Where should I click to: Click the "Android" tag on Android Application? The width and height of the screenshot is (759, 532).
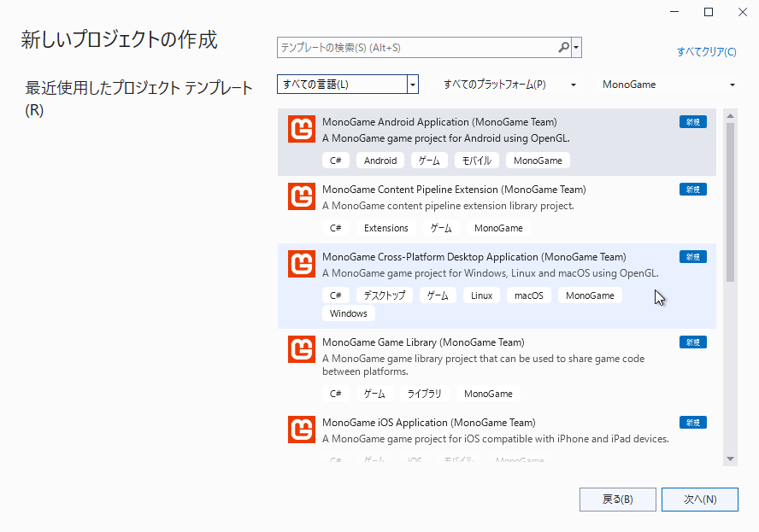380,161
